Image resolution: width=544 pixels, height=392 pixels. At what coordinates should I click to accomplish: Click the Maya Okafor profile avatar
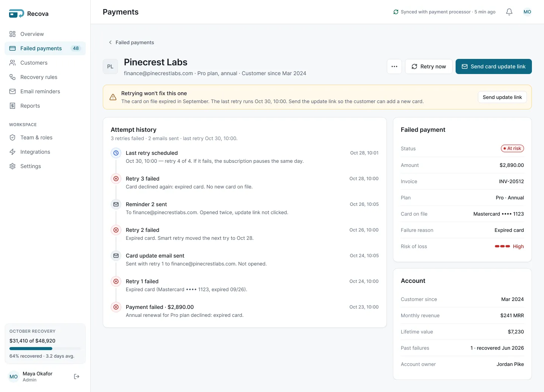pyautogui.click(x=14, y=377)
